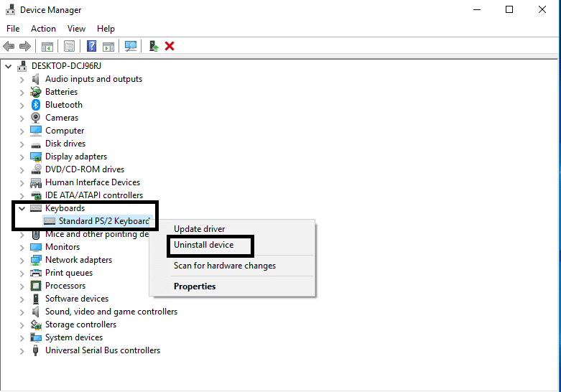Expand the Network adapters node chevron
561x392 pixels.
click(x=22, y=261)
